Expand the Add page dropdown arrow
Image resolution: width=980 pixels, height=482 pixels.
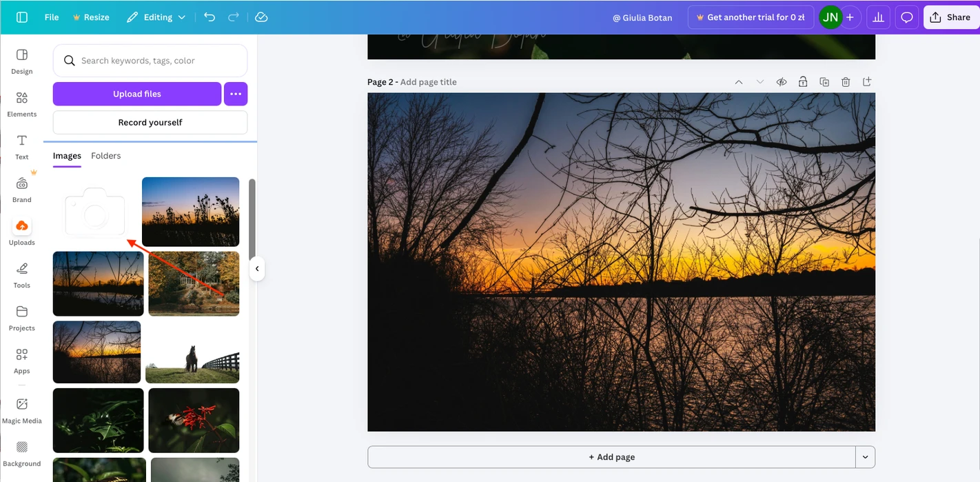click(865, 456)
